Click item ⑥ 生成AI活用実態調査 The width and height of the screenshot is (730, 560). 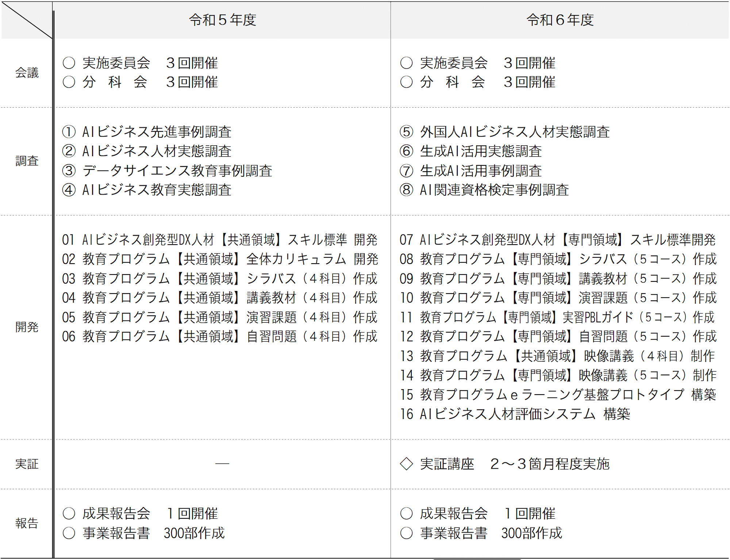pyautogui.click(x=471, y=151)
